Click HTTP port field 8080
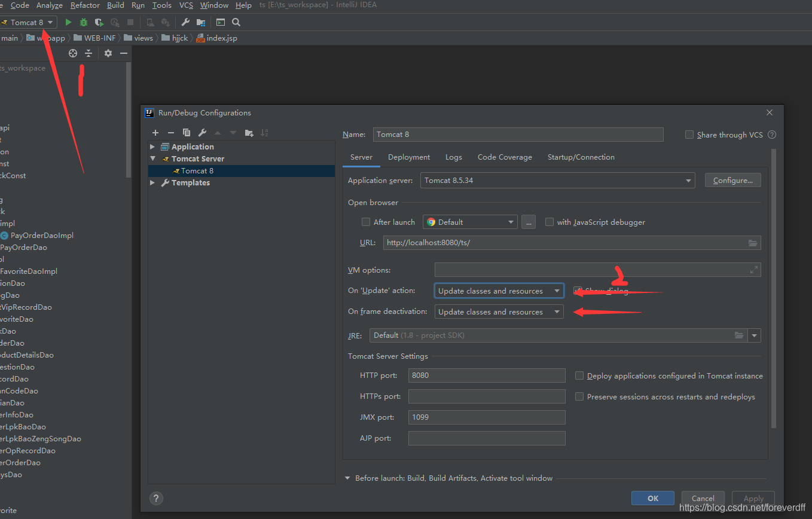This screenshot has height=519, width=812. coord(487,375)
